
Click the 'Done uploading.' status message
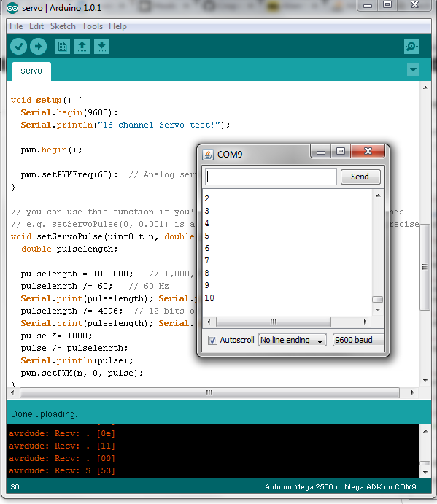pos(44,414)
